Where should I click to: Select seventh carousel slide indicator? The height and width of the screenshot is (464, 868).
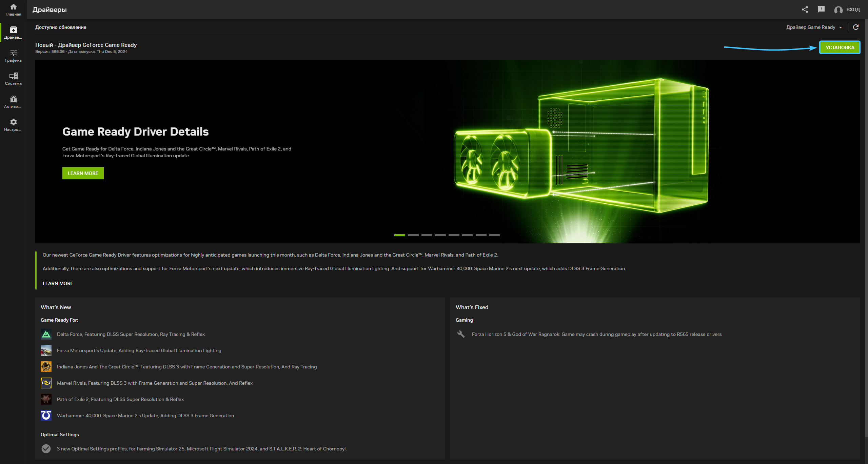(x=481, y=235)
